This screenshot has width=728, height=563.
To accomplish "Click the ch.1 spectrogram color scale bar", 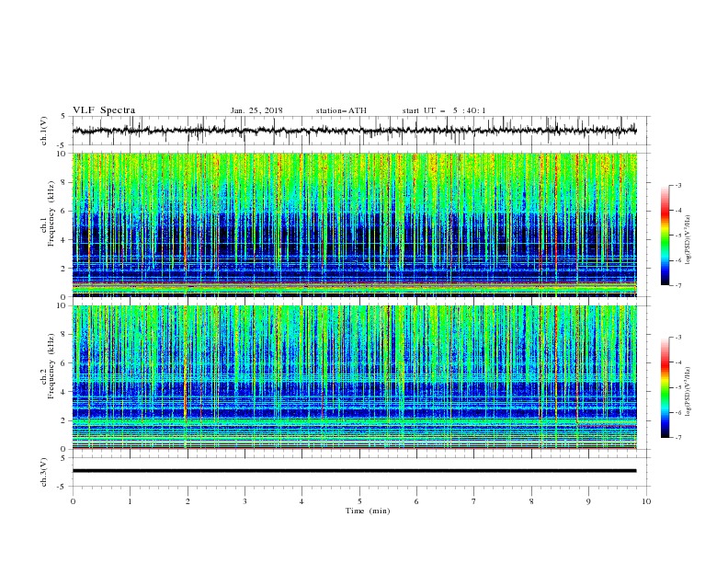I will tap(665, 236).
